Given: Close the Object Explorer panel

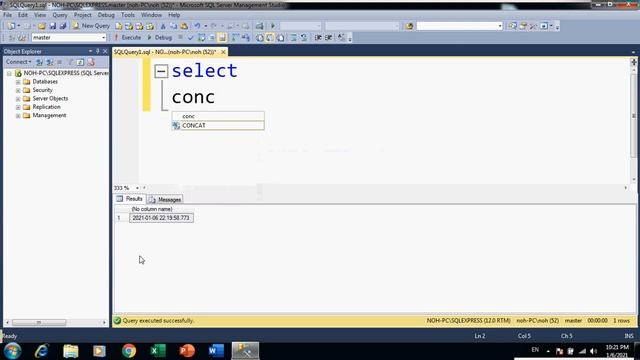Looking at the screenshot, I should pyautogui.click(x=105, y=51).
